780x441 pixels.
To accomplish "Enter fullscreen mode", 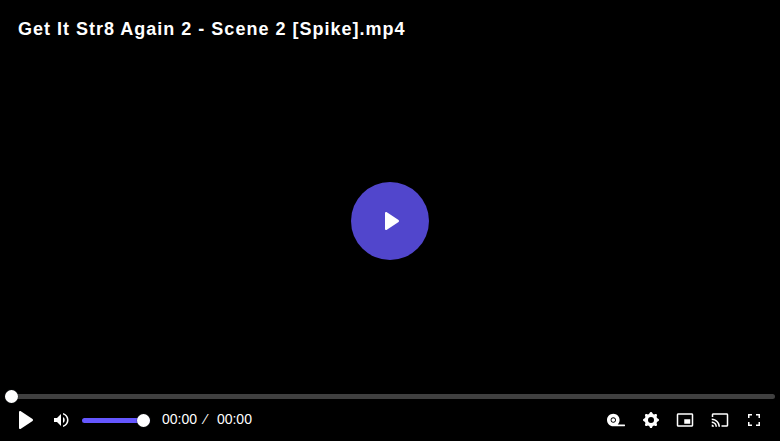I will pyautogui.click(x=754, y=420).
